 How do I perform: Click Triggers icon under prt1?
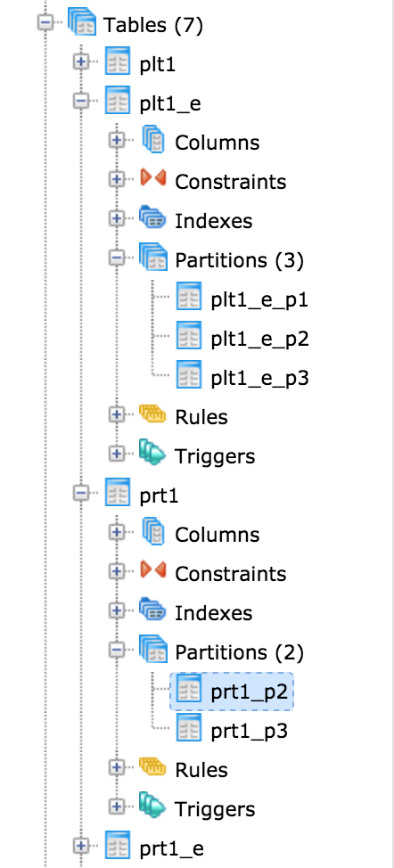click(x=153, y=806)
